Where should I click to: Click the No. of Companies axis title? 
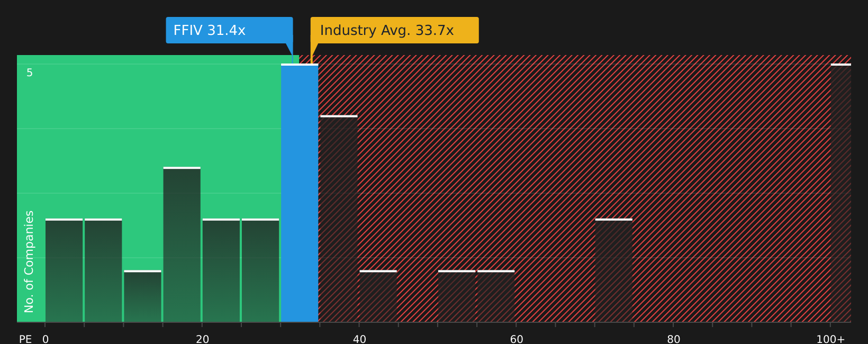coord(29,261)
